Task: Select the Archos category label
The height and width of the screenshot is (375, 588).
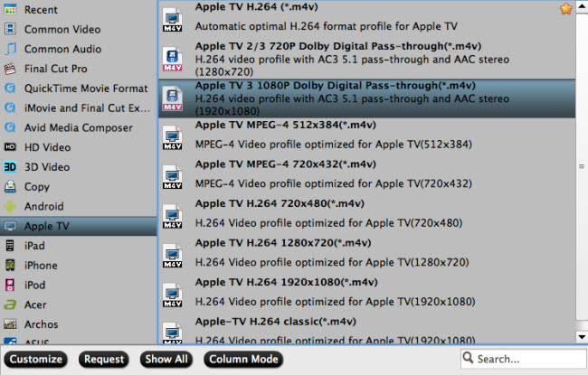Action: [x=42, y=324]
